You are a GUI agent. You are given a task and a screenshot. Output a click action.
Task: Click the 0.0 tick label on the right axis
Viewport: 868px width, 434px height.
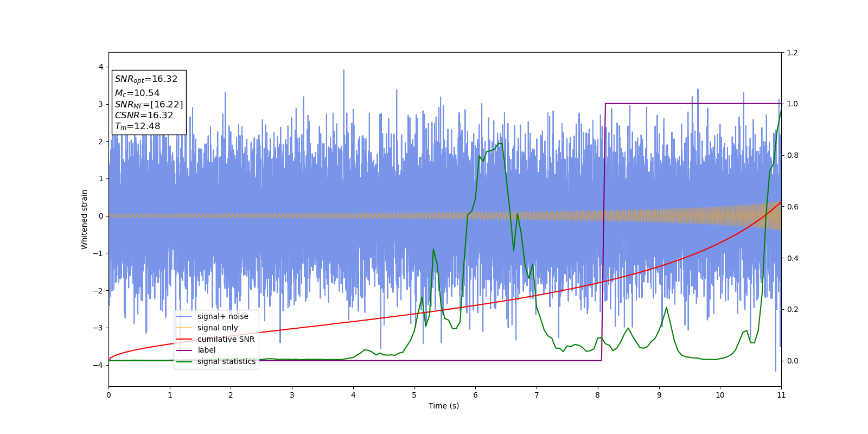[x=792, y=361]
